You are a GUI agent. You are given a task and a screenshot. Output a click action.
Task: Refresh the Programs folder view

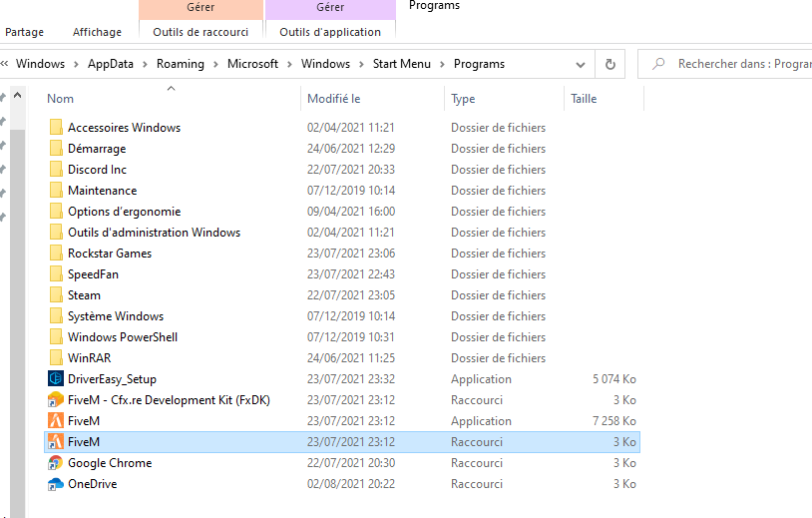[x=610, y=64]
